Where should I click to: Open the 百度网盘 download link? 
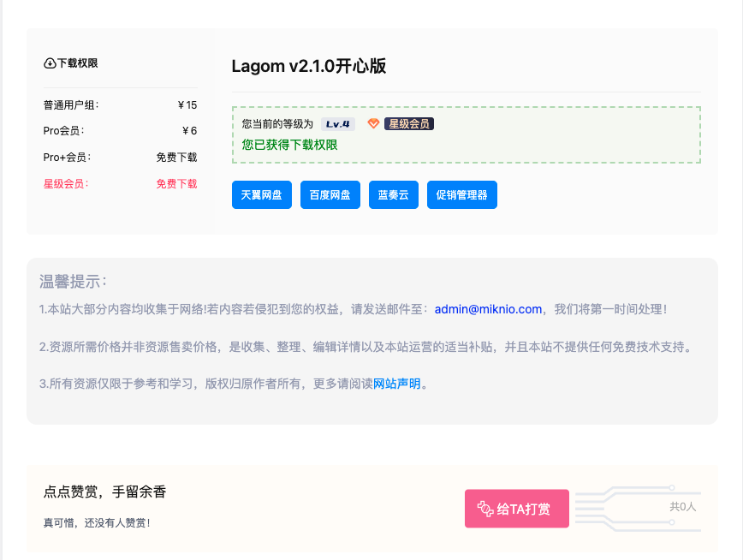coord(330,195)
